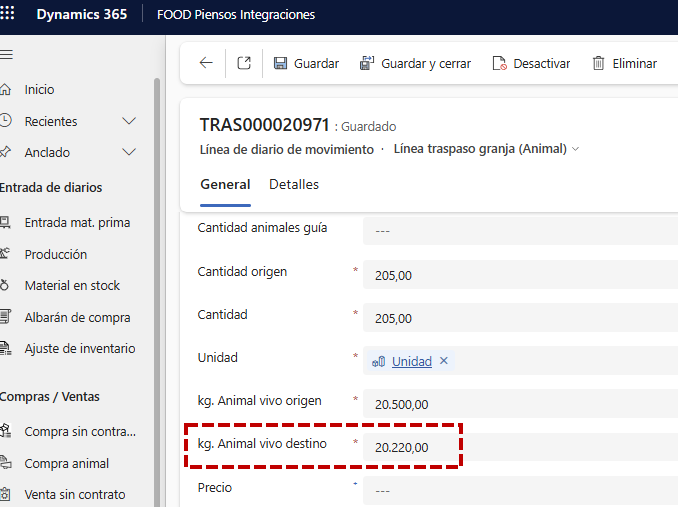Switch to the Detalles tab
This screenshot has width=678, height=507.
(x=294, y=185)
